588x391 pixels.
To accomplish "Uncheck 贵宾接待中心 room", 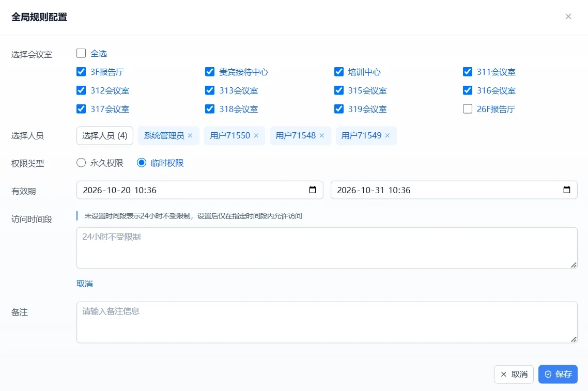I will [x=210, y=72].
